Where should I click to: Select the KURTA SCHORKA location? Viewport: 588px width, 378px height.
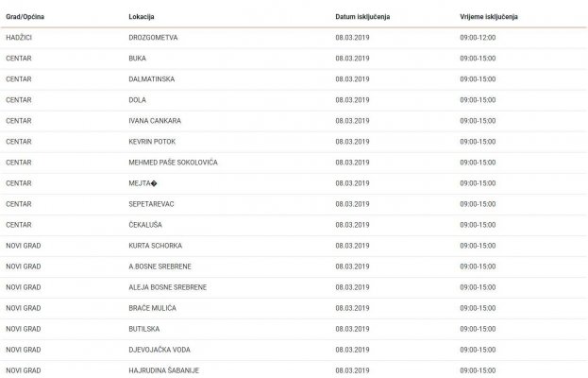click(x=154, y=246)
